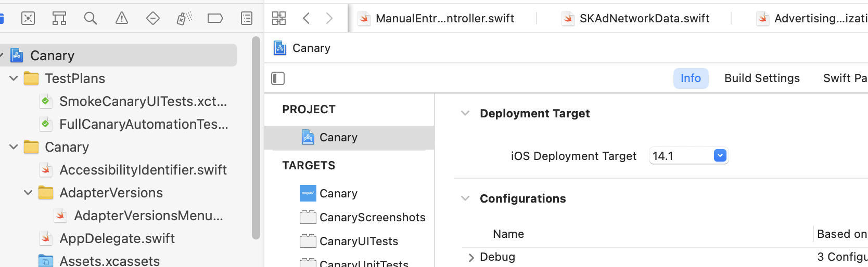Open the symbol navigator icon
The height and width of the screenshot is (267, 868).
pyautogui.click(x=59, y=19)
